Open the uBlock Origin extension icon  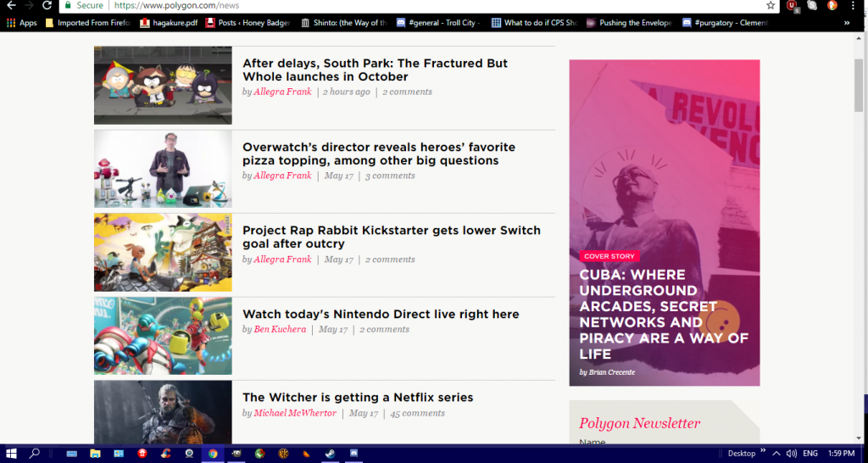point(793,6)
